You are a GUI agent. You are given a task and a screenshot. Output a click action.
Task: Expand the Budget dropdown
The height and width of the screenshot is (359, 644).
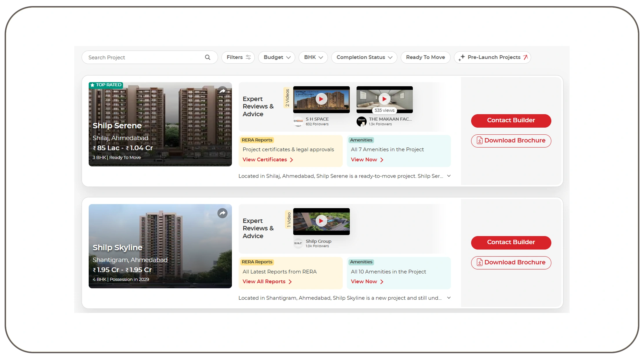tap(277, 57)
